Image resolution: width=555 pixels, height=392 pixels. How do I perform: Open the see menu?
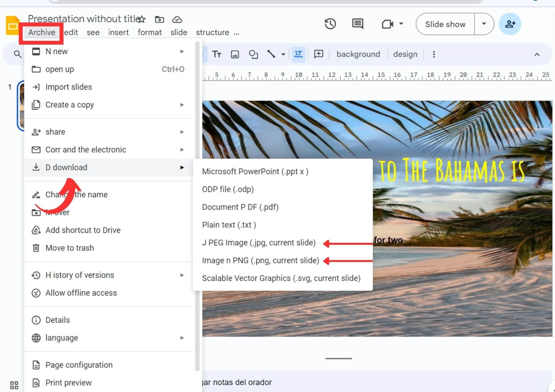(93, 32)
